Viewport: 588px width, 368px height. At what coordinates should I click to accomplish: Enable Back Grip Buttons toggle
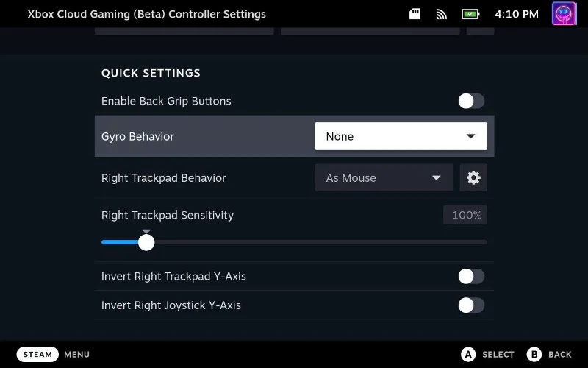[x=471, y=101]
